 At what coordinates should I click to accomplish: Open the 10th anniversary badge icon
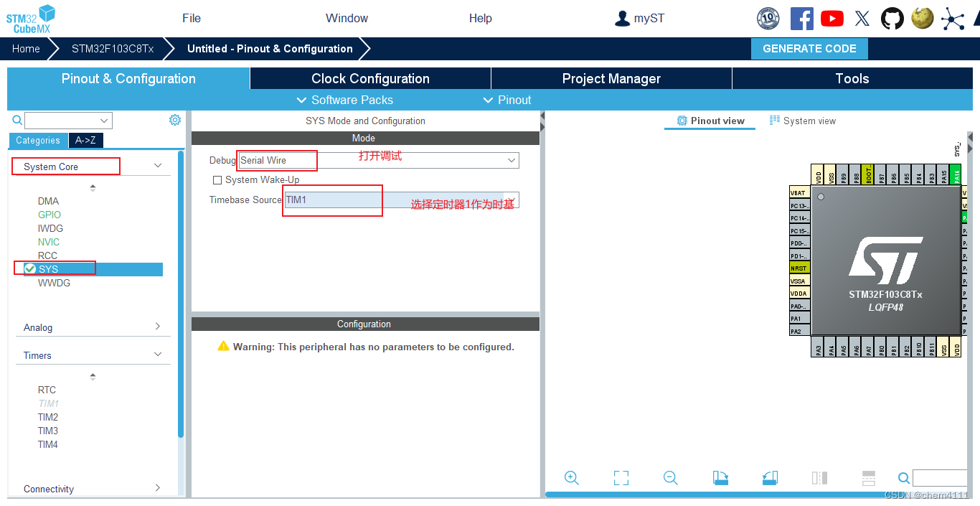tap(768, 19)
